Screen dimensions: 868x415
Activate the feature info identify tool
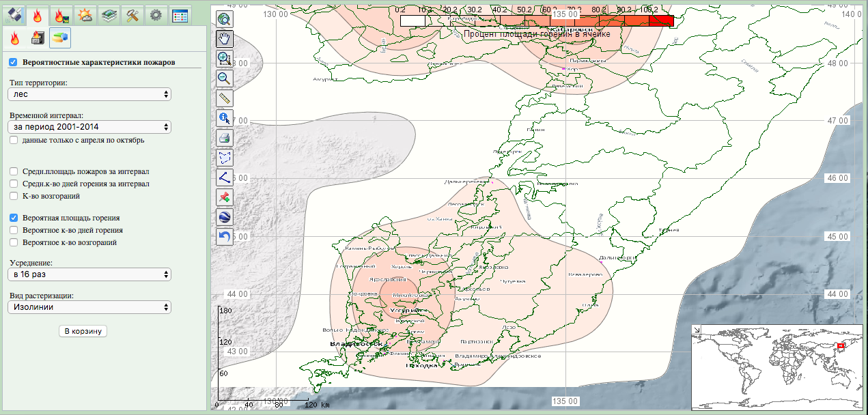[225, 118]
